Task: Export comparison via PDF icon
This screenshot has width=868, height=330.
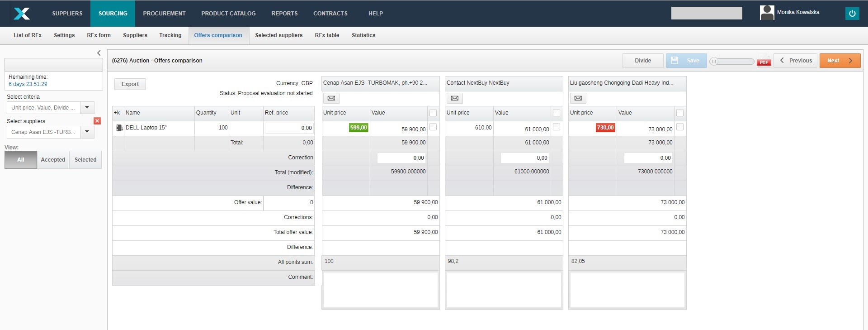Action: click(x=764, y=61)
